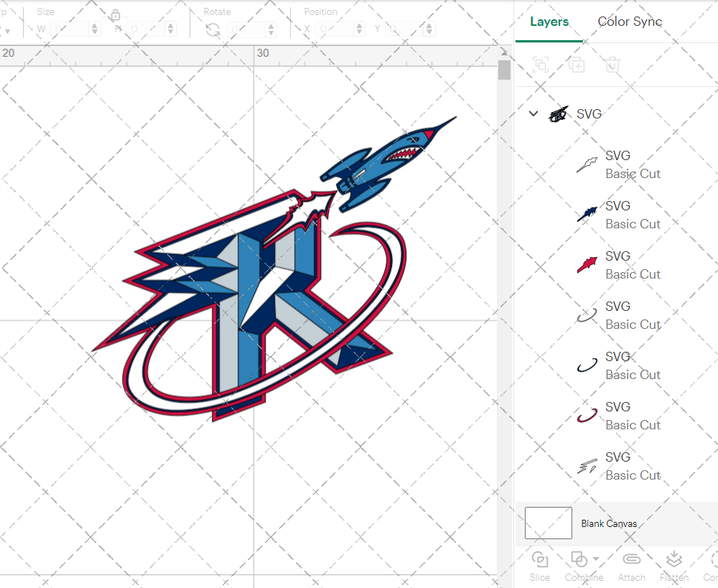This screenshot has width=718, height=588.
Task: Step the Width value with its arrows
Action: [x=95, y=29]
